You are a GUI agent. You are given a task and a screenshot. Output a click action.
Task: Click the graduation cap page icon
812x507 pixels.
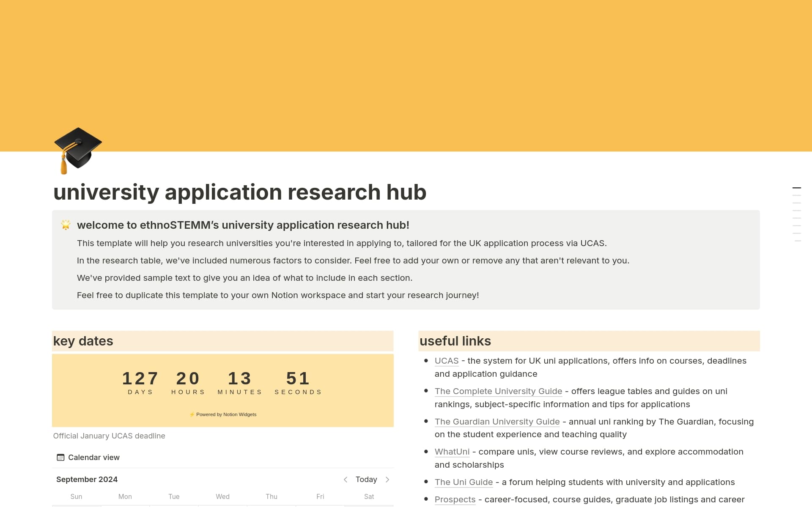(x=78, y=151)
